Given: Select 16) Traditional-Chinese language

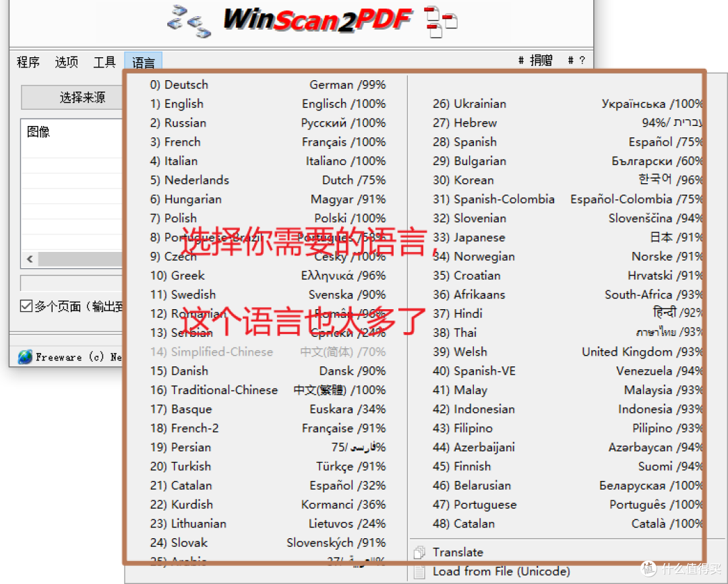Looking at the screenshot, I should tap(268, 389).
